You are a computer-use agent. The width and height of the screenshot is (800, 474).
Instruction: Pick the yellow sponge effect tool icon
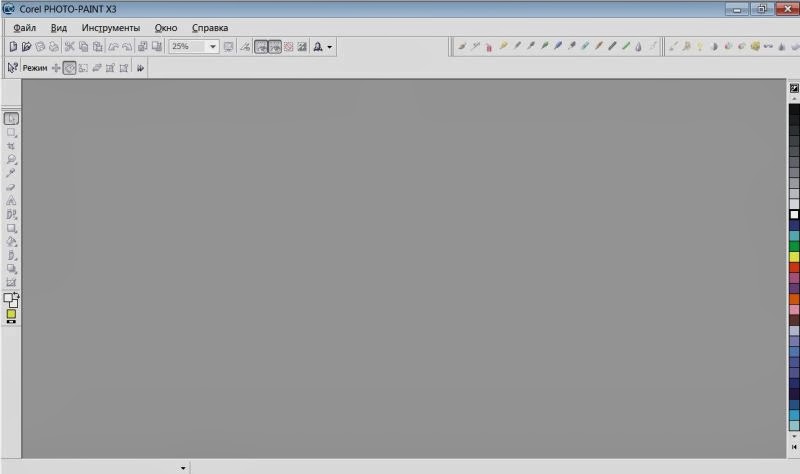755,46
